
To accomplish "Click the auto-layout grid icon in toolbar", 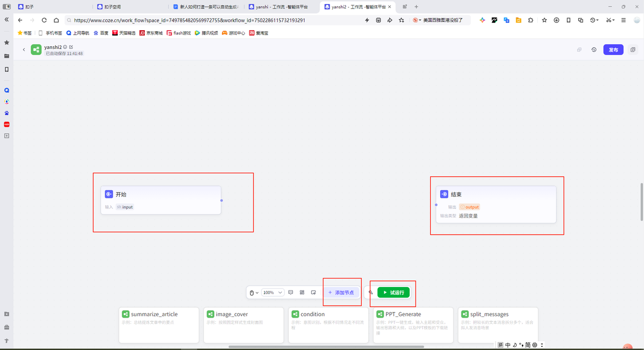I will 302,292.
